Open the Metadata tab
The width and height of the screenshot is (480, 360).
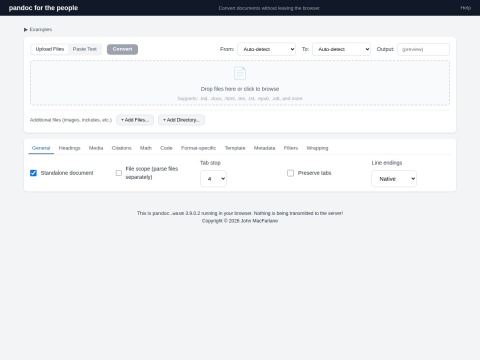point(264,148)
